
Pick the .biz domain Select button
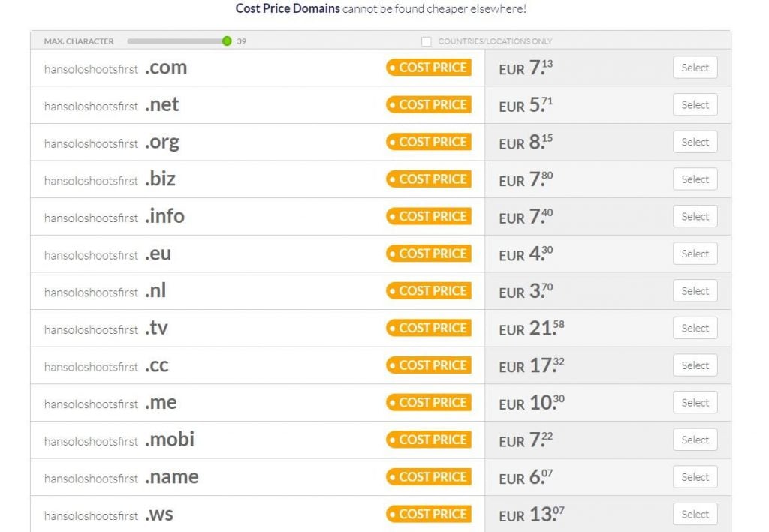click(695, 179)
